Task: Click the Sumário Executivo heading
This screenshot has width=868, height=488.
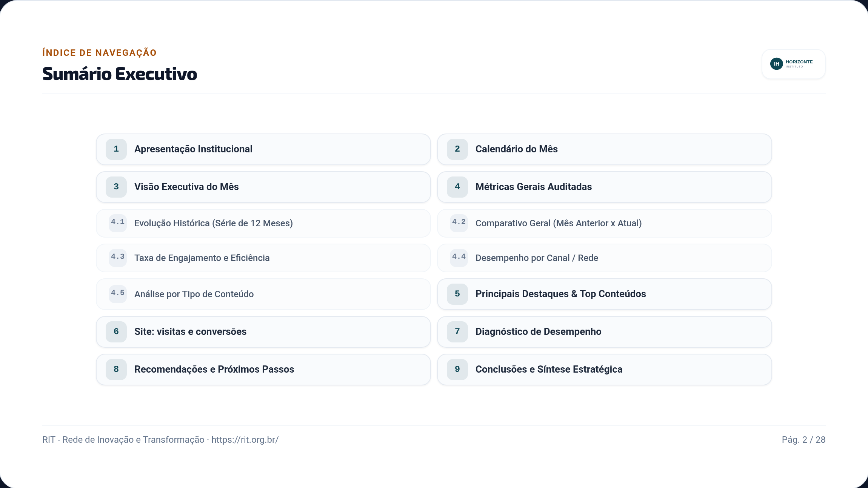Action: tap(120, 74)
